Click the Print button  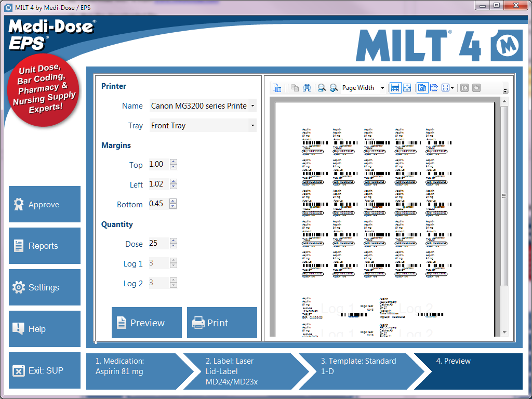coord(222,323)
